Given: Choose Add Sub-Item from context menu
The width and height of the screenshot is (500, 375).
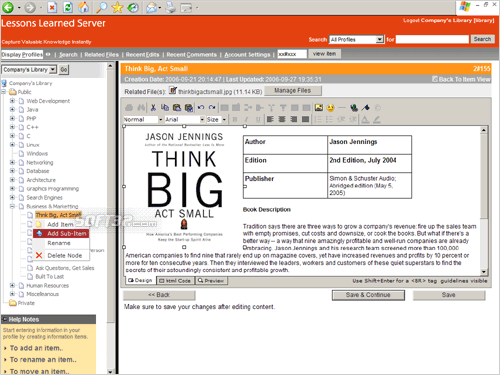Looking at the screenshot, I should pyautogui.click(x=61, y=233).
